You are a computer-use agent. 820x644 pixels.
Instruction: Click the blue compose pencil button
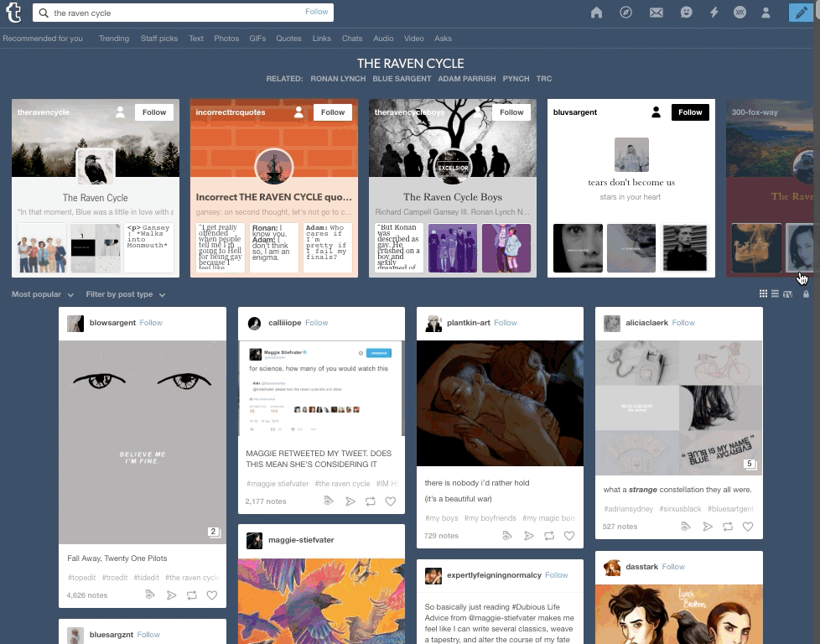801,13
